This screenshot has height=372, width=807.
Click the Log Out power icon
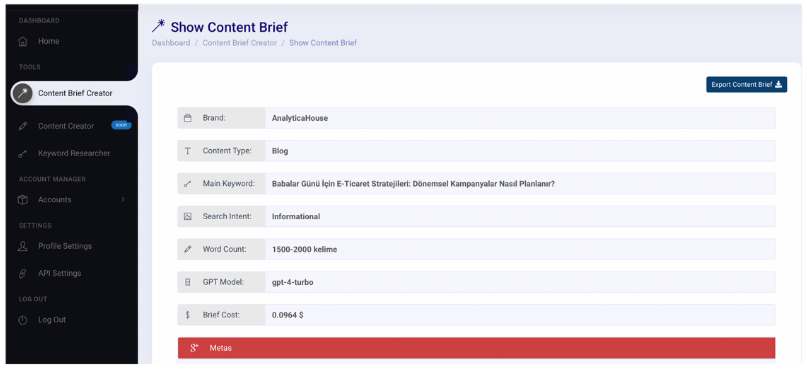tap(23, 320)
